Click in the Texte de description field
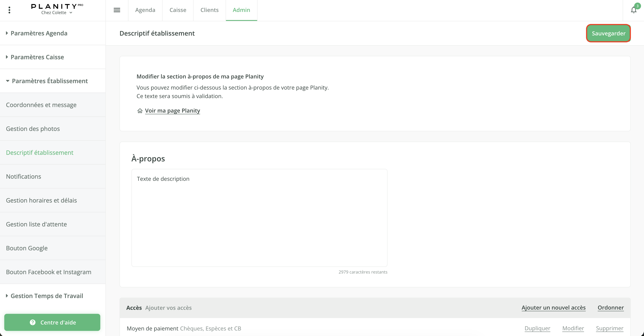The image size is (644, 336). 259,218
